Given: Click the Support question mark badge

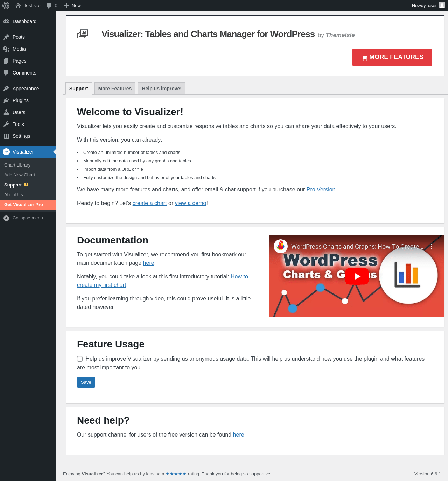Looking at the screenshot, I should point(26,185).
